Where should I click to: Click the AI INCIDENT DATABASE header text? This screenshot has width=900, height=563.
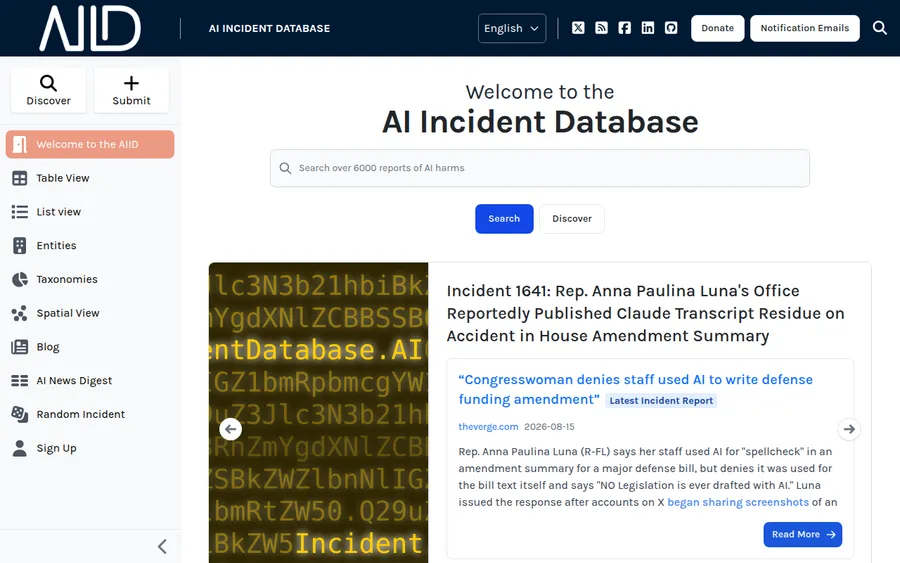[269, 28]
